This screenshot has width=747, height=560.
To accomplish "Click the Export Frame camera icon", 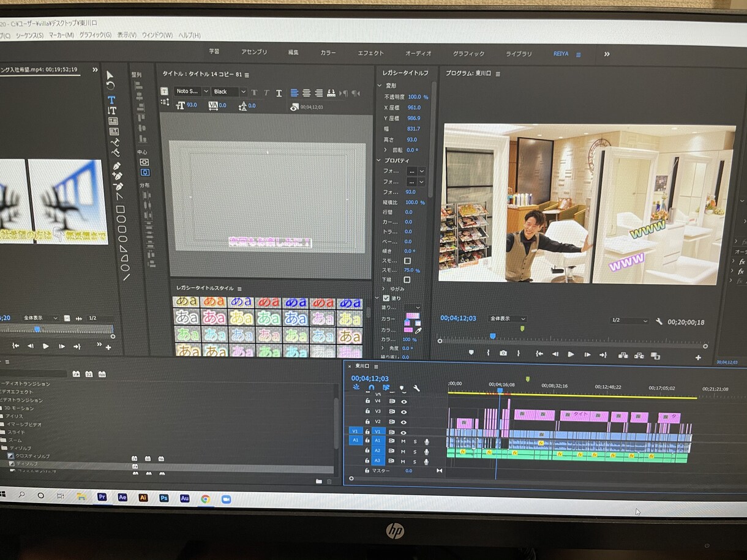I will 503,353.
